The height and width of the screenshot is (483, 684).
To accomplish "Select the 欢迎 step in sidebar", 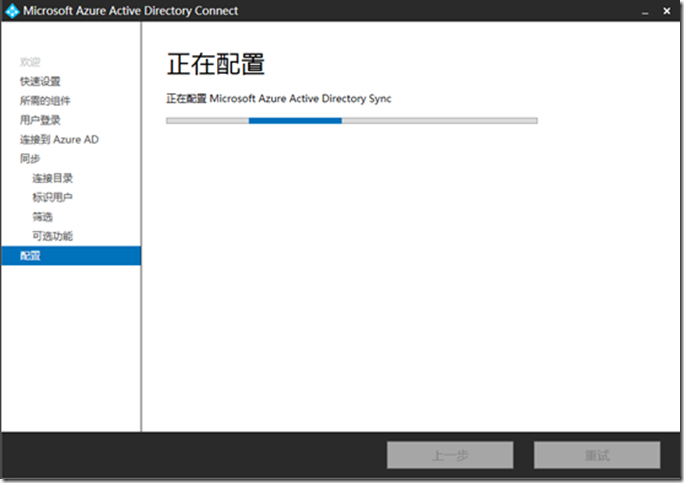I will coord(30,62).
